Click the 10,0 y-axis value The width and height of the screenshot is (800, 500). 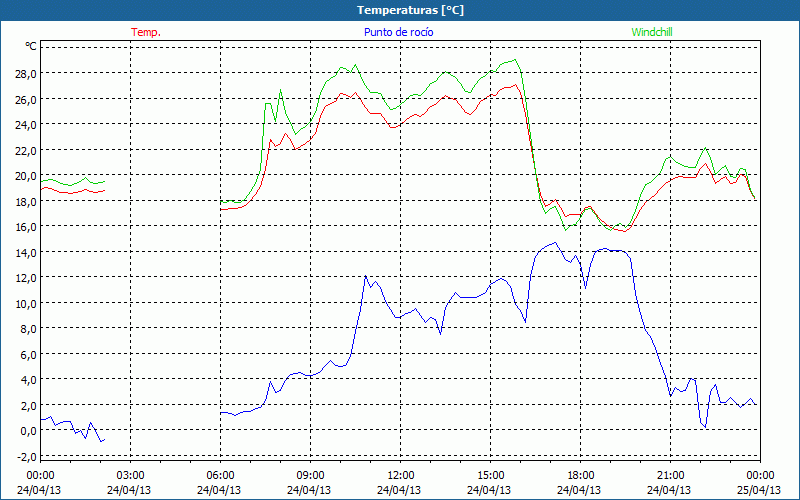coord(26,303)
